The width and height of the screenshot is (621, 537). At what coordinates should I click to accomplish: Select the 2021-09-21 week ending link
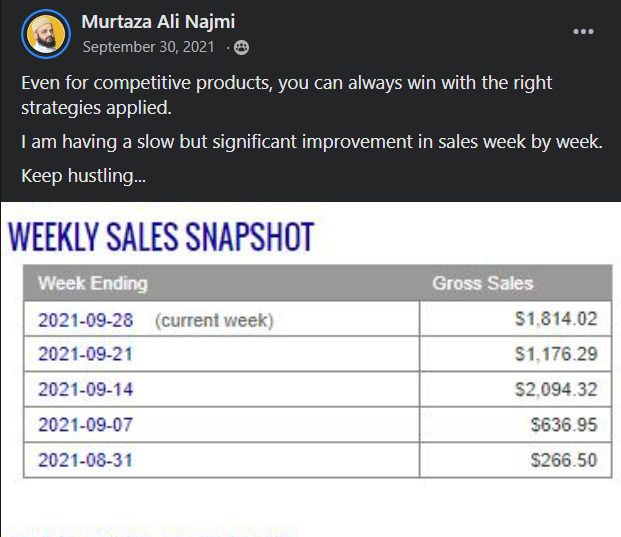pyautogui.click(x=86, y=354)
